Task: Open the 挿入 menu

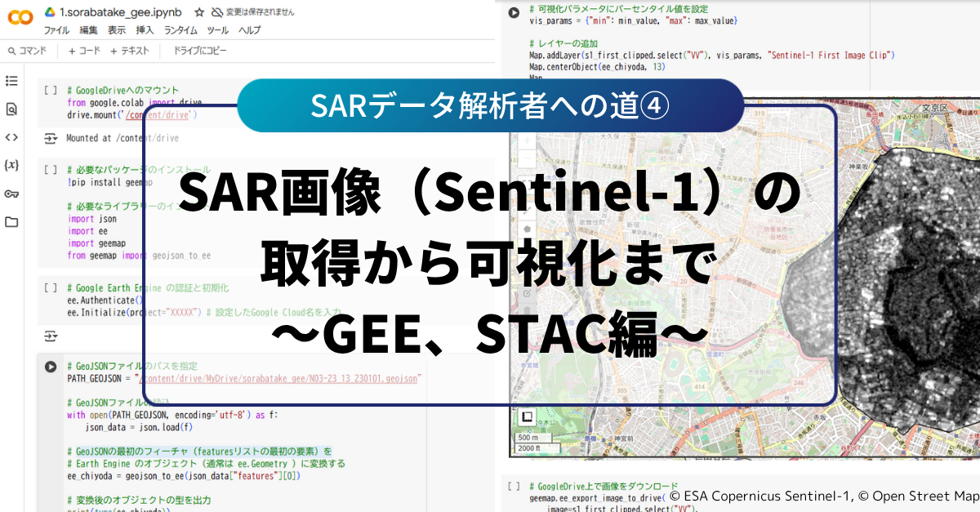Action: click(x=145, y=30)
